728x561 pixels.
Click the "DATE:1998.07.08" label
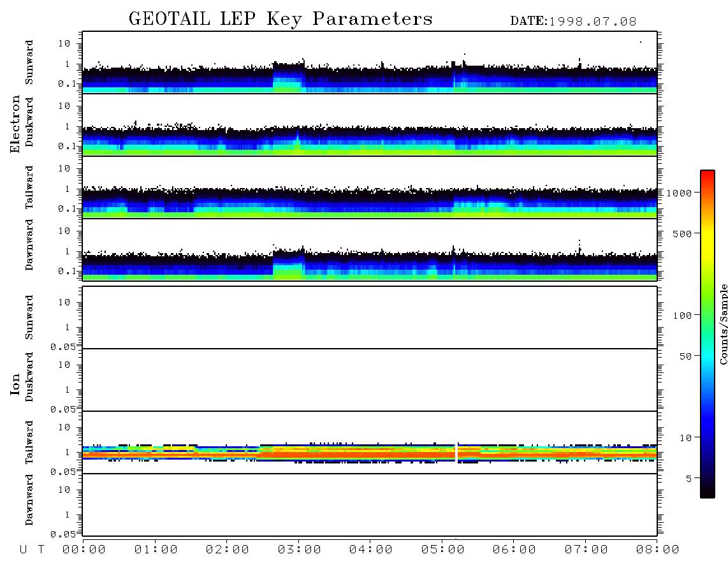click(573, 22)
